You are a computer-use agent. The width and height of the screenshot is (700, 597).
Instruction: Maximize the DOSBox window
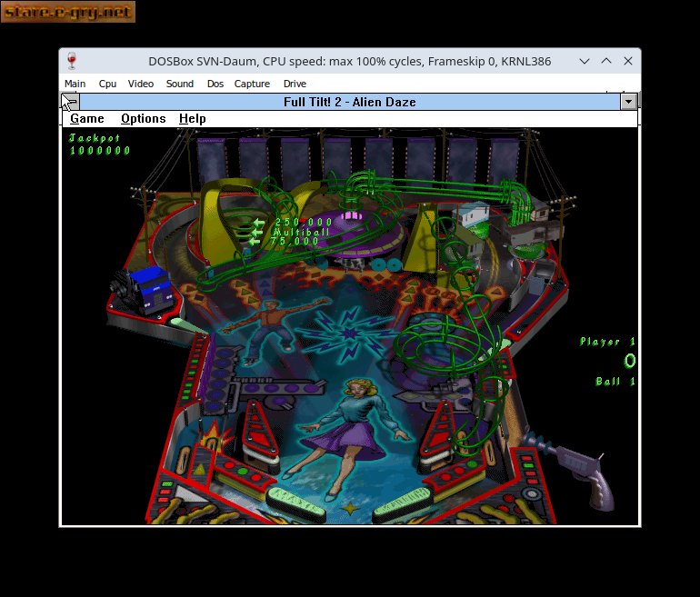pos(606,61)
